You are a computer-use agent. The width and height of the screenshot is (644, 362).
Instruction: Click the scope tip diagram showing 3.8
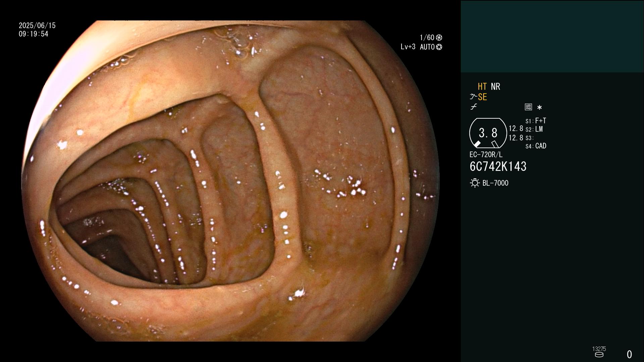(x=488, y=133)
